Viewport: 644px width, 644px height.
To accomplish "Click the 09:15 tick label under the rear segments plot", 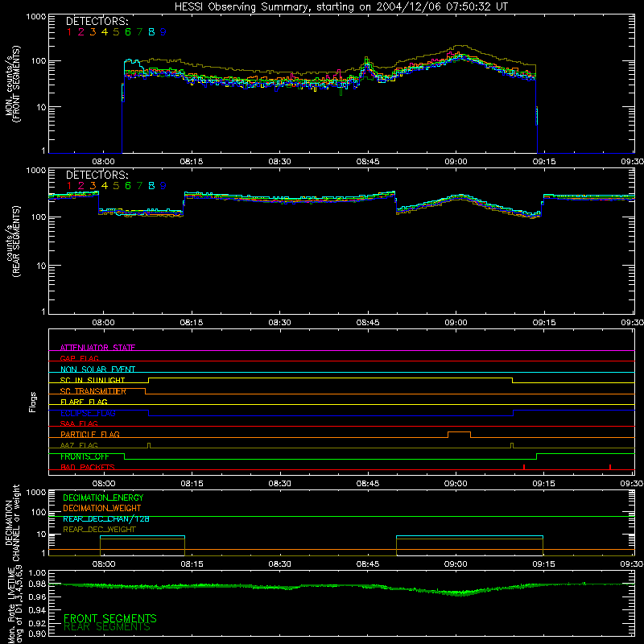I will point(544,323).
